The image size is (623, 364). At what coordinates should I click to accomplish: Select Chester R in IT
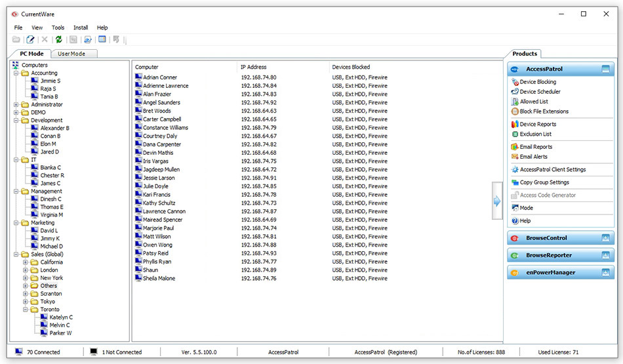(x=52, y=175)
